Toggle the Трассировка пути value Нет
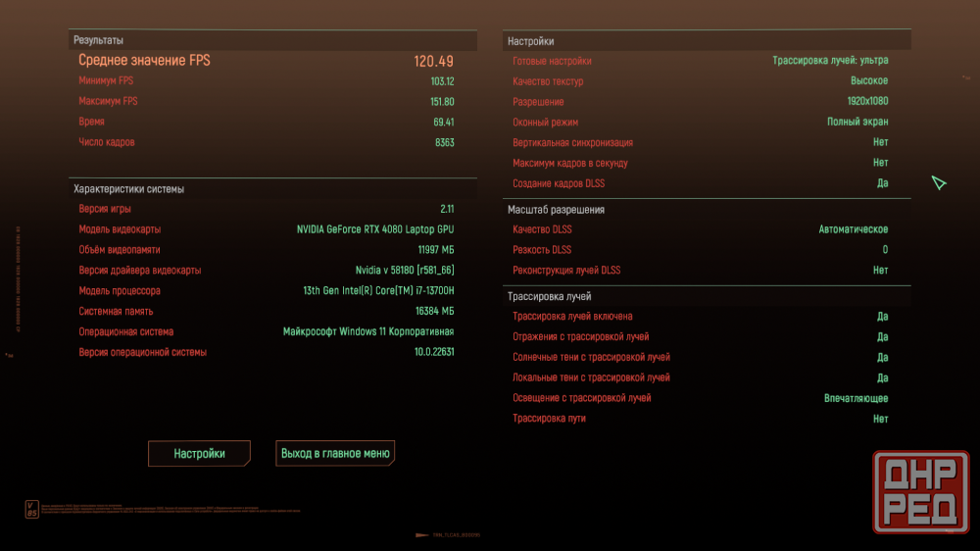The height and width of the screenshot is (551, 980). click(x=880, y=419)
